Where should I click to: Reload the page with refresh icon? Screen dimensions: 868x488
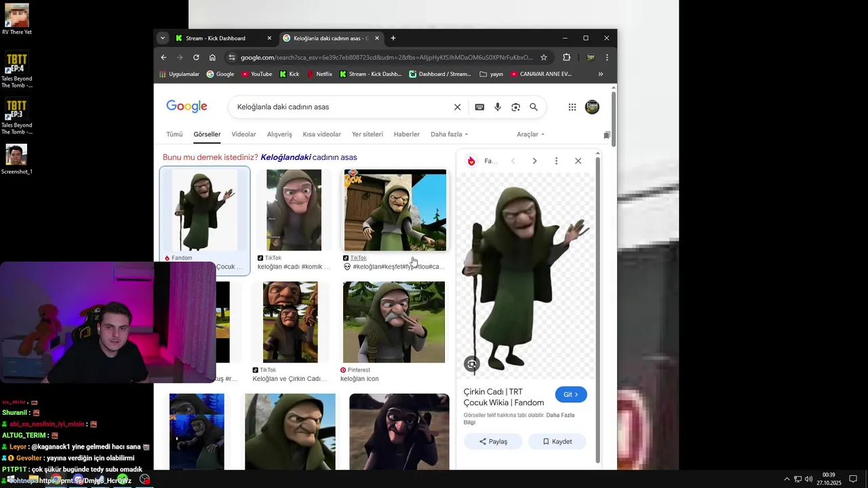(x=196, y=58)
